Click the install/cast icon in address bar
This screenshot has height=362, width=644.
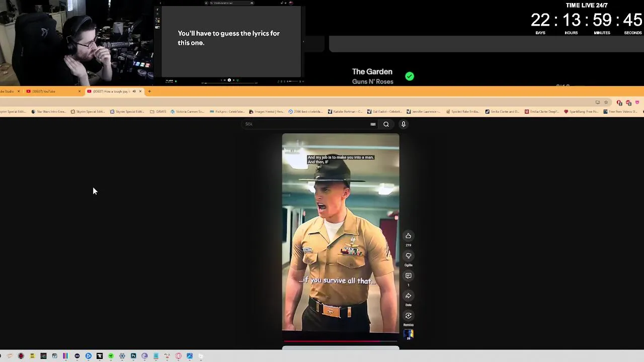[x=598, y=103]
